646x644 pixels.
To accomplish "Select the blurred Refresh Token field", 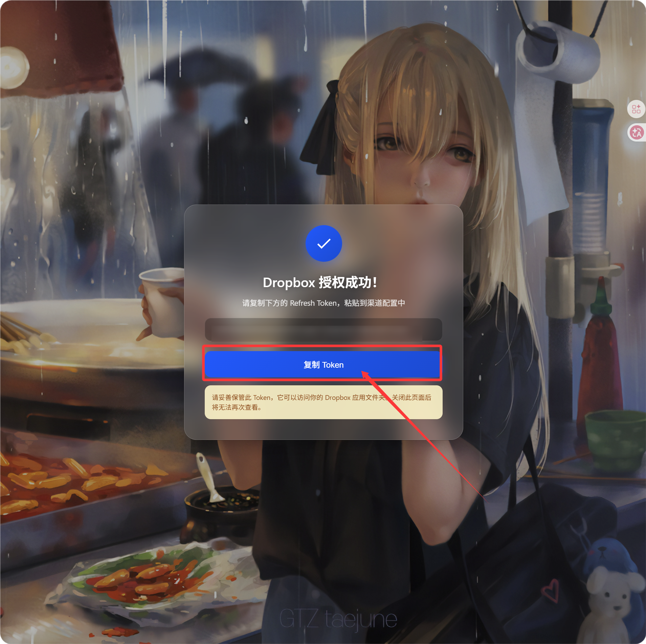I will pyautogui.click(x=323, y=329).
